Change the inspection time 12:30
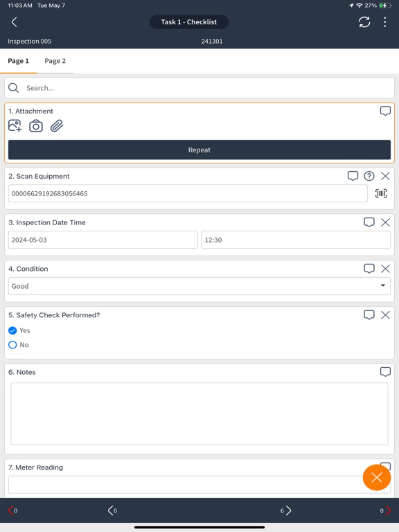Image resolution: width=399 pixels, height=532 pixels. (x=296, y=240)
